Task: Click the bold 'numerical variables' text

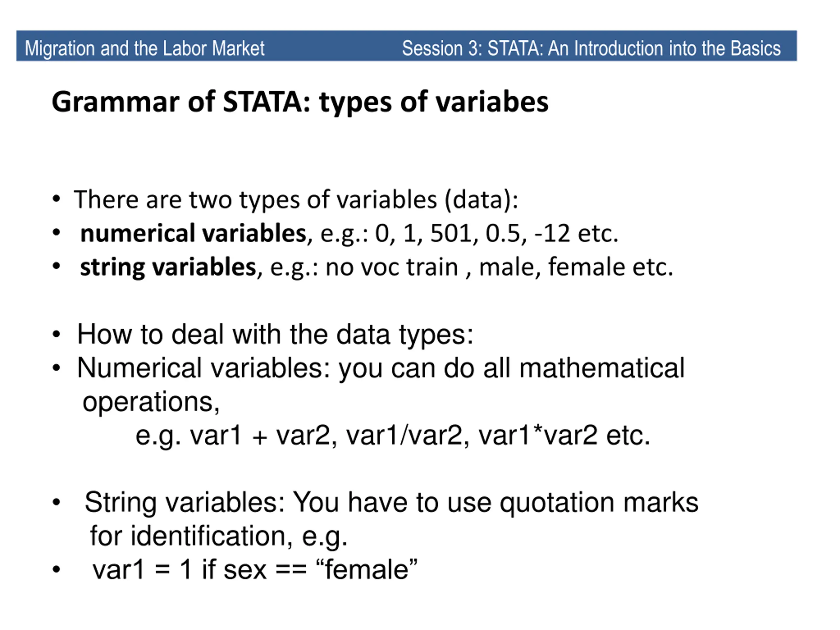Action: (x=193, y=233)
